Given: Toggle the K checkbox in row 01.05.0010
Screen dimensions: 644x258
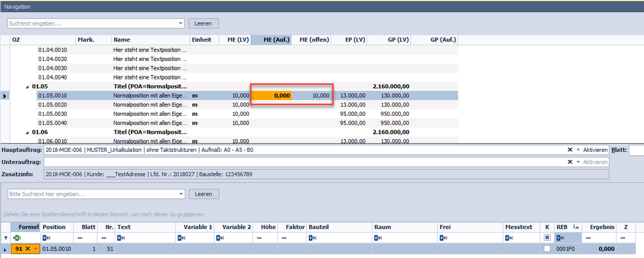Looking at the screenshot, I should pos(547,248).
